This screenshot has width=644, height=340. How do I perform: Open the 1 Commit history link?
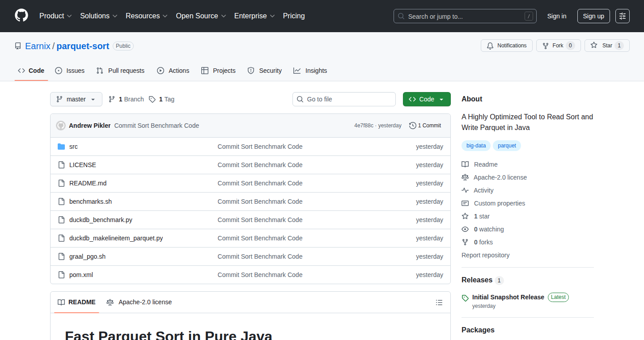(x=425, y=126)
